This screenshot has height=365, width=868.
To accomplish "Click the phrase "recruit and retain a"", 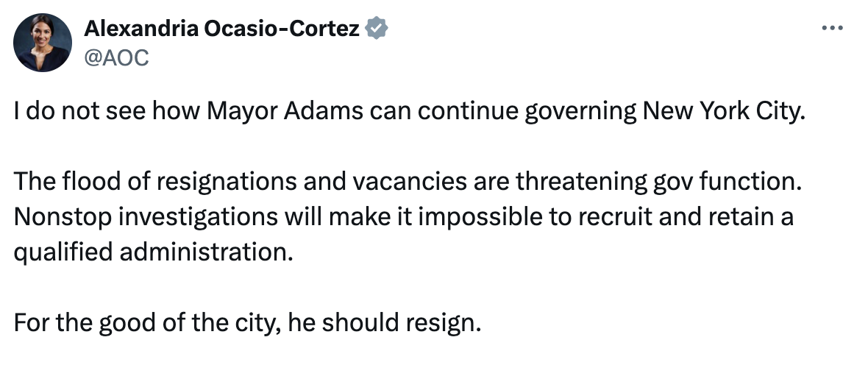I will 686,216.
